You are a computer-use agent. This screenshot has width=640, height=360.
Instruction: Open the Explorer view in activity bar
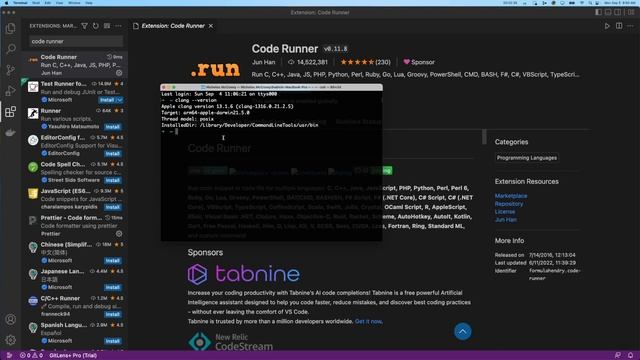pos(11,28)
